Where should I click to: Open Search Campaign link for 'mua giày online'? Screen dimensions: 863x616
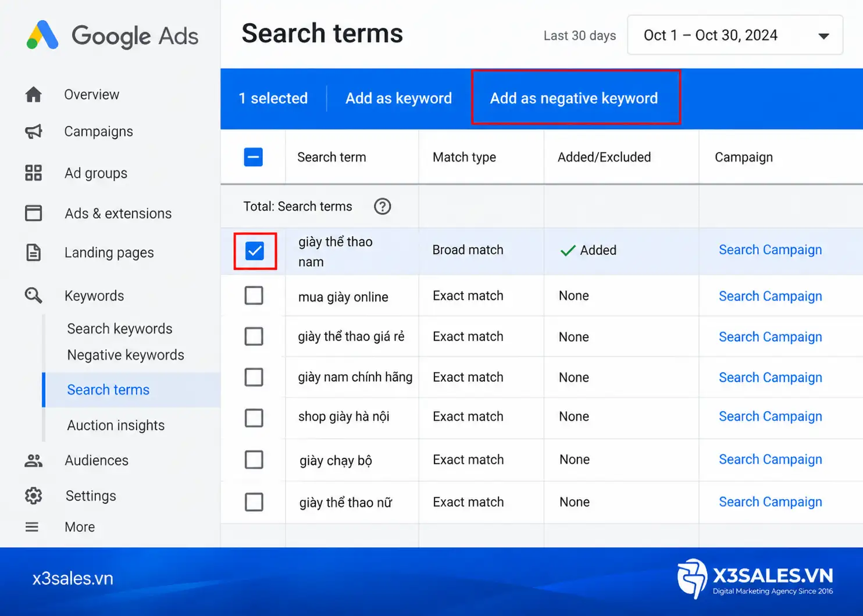[x=771, y=296]
